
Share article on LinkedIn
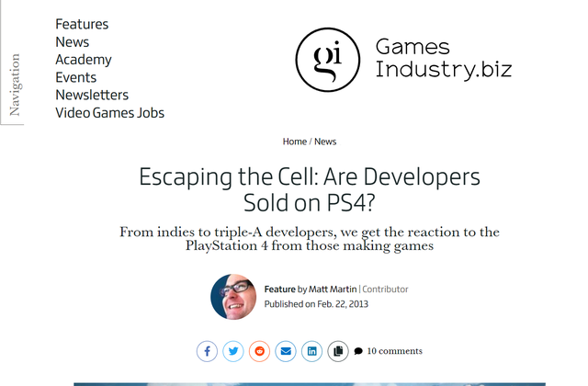pyautogui.click(x=312, y=351)
